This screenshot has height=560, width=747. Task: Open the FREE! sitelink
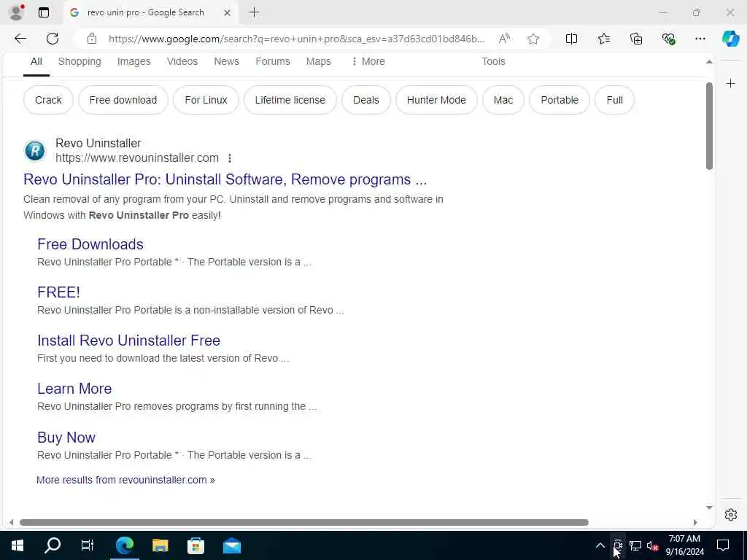coord(58,292)
